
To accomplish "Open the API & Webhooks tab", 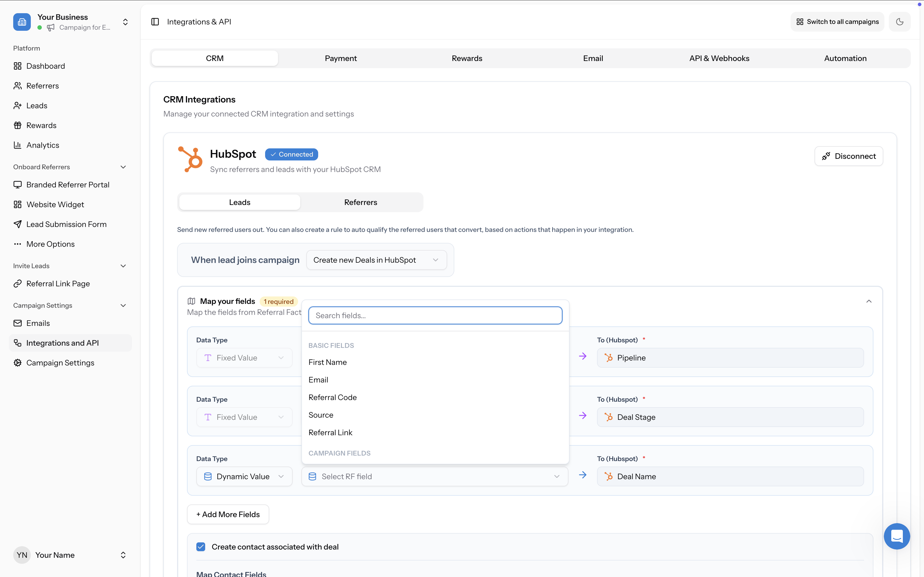I will coord(719,58).
